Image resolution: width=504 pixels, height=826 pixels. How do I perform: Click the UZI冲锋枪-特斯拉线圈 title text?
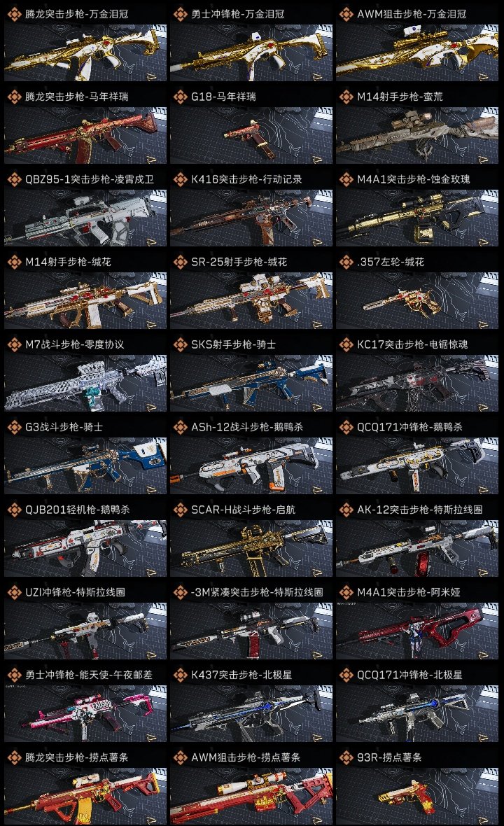(76, 592)
